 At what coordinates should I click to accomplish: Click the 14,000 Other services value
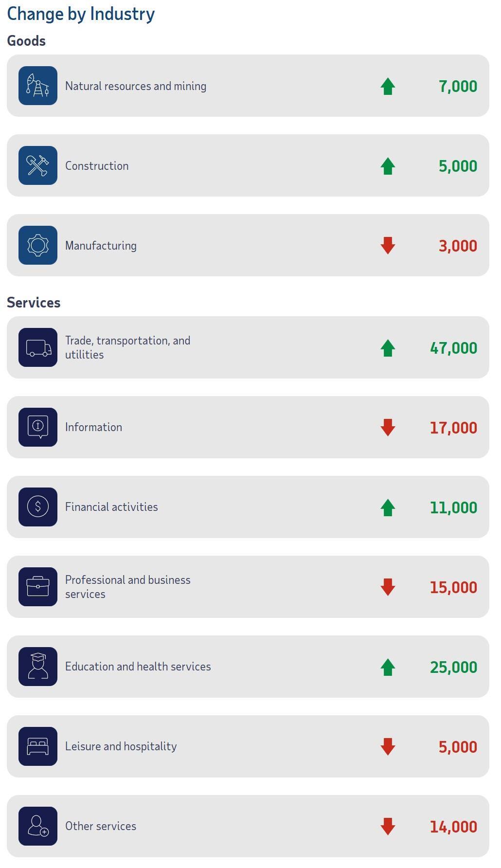pos(453,827)
